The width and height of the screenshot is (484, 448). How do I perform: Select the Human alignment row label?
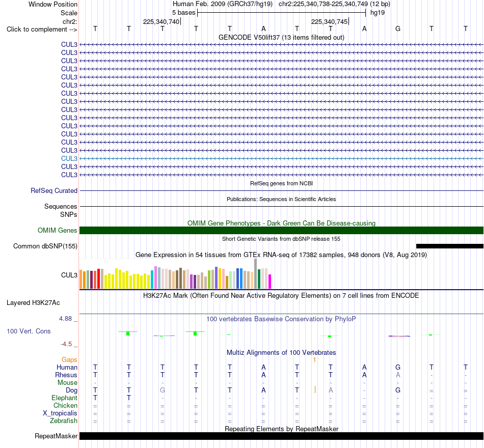[67, 368]
